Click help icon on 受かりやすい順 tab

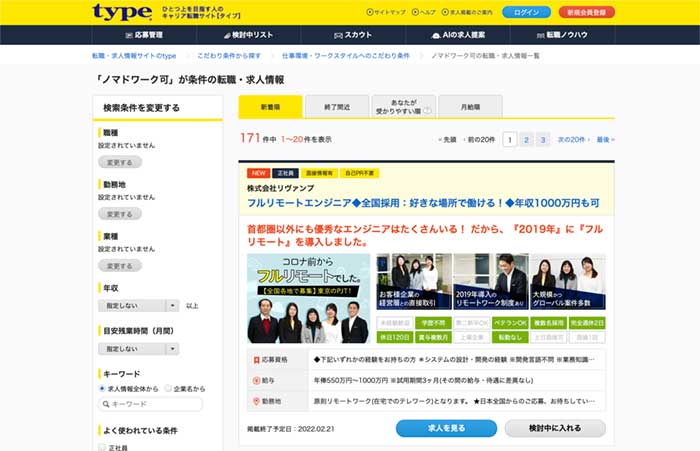[428, 111]
